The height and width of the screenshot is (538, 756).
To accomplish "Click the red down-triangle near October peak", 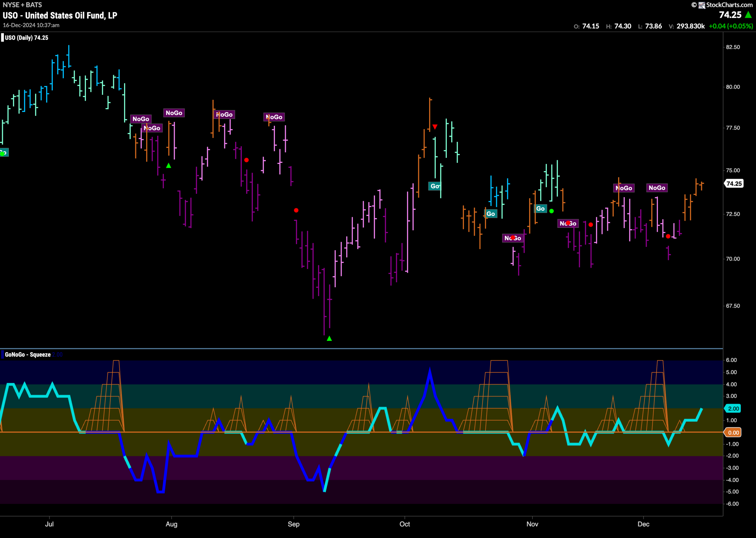I will coord(435,127).
